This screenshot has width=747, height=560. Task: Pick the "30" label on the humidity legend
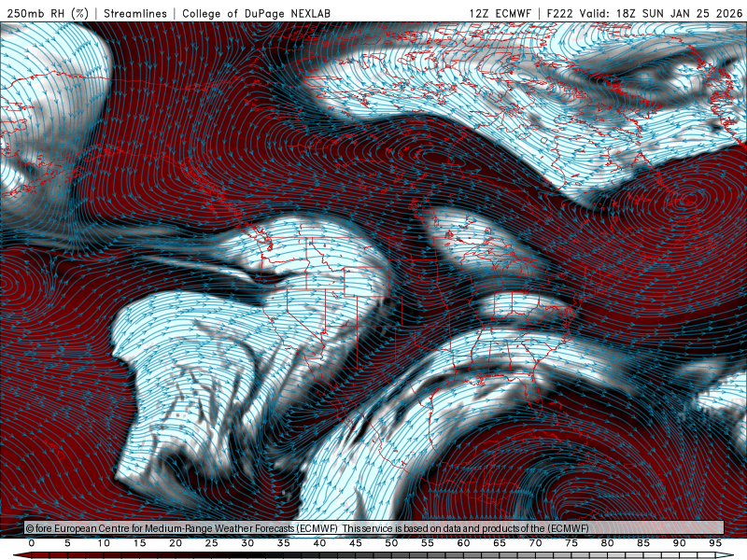(247, 543)
